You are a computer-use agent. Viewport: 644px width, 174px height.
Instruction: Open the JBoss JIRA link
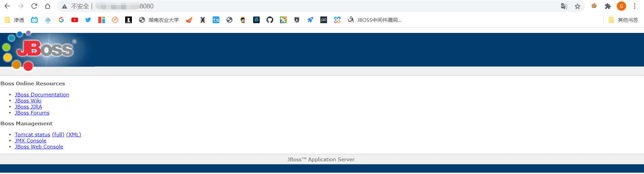28,107
